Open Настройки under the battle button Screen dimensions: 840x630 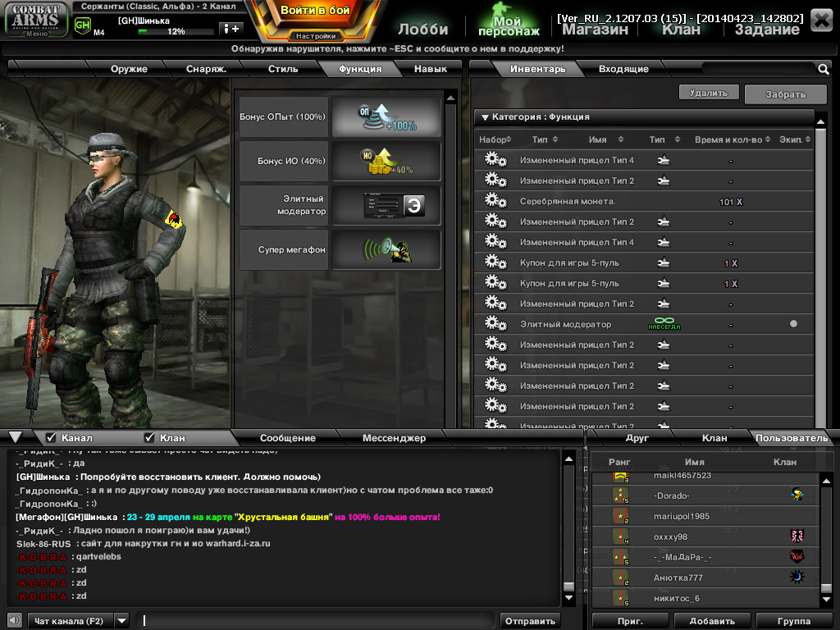tap(316, 36)
